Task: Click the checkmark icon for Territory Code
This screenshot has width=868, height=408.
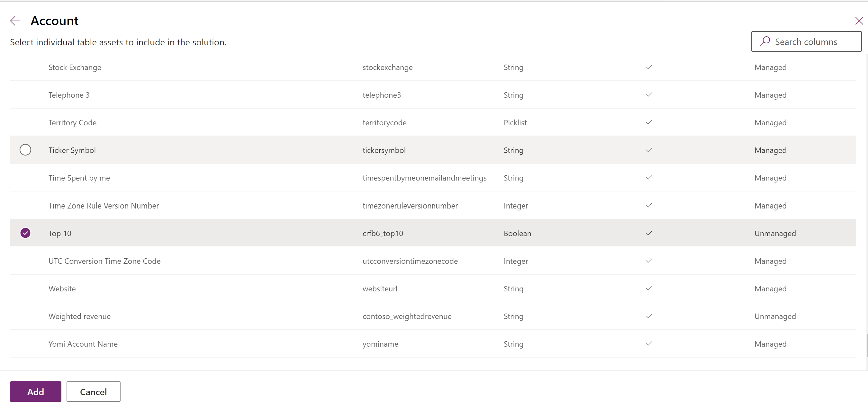Action: (x=649, y=122)
